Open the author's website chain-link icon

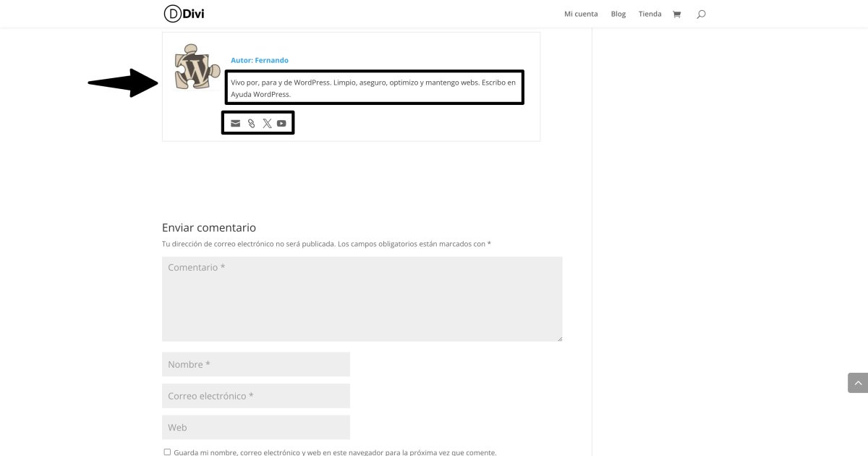[x=251, y=124]
